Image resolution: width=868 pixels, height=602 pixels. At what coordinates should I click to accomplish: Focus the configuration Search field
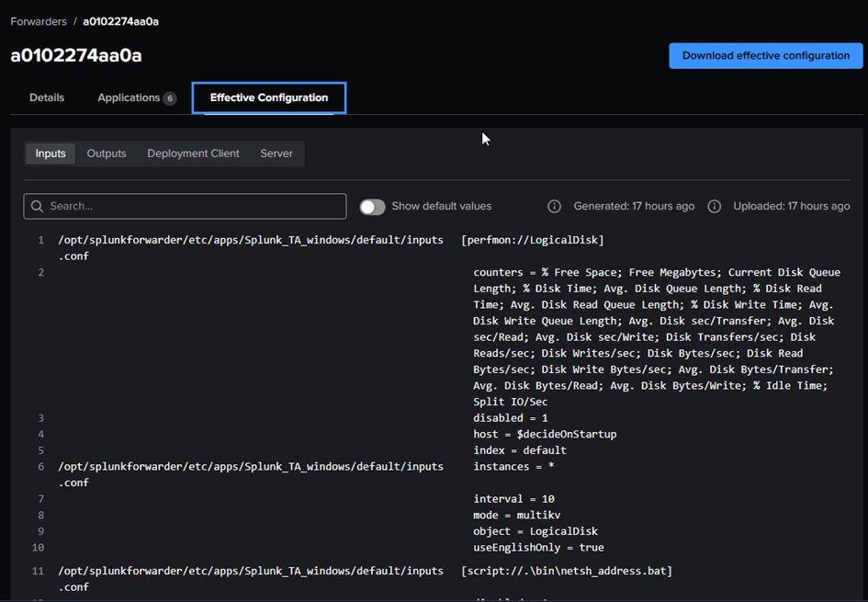pos(193,207)
